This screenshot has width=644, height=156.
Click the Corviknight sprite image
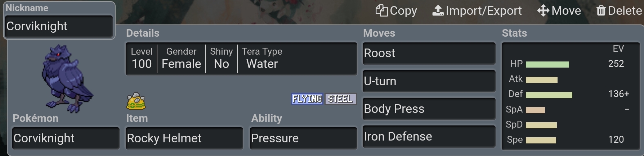(x=66, y=78)
